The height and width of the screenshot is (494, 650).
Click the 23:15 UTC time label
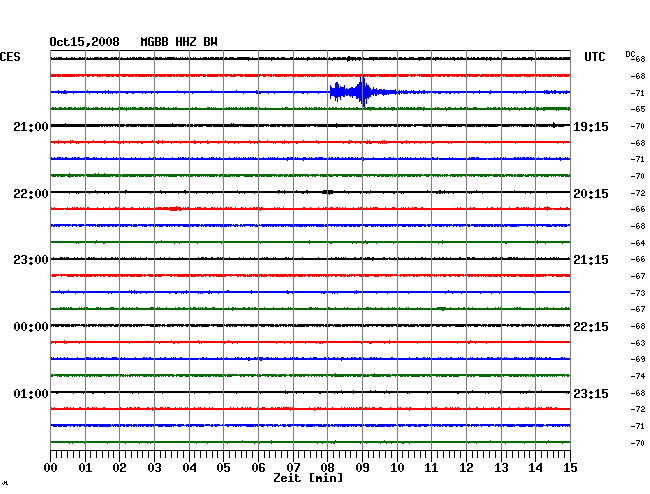tap(591, 393)
